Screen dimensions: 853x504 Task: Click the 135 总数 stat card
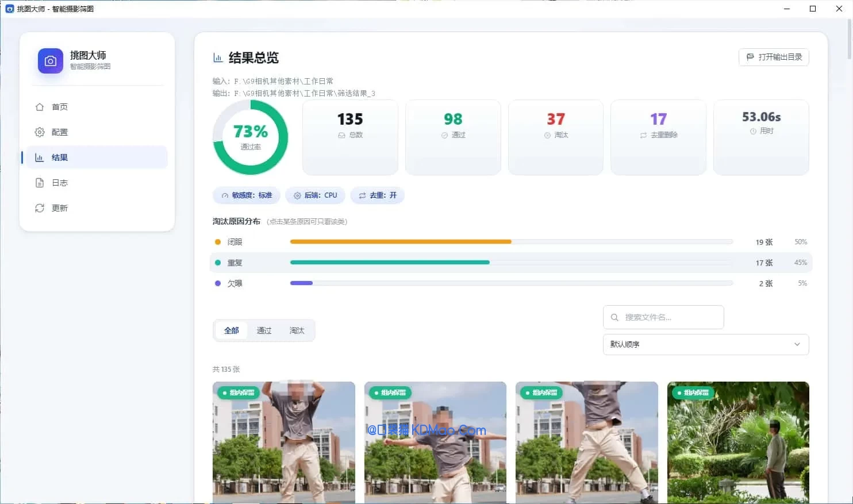[x=350, y=137]
